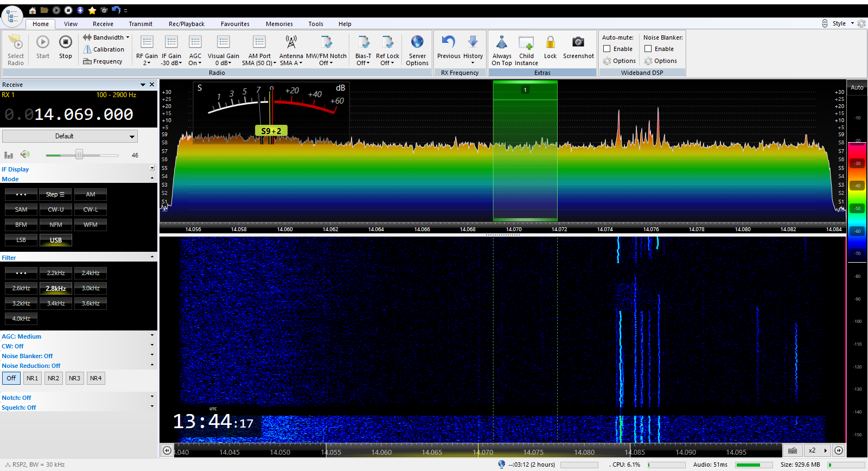Click the 14.069.000 frequency display
The width and height of the screenshot is (868, 471).
pyautogui.click(x=84, y=114)
